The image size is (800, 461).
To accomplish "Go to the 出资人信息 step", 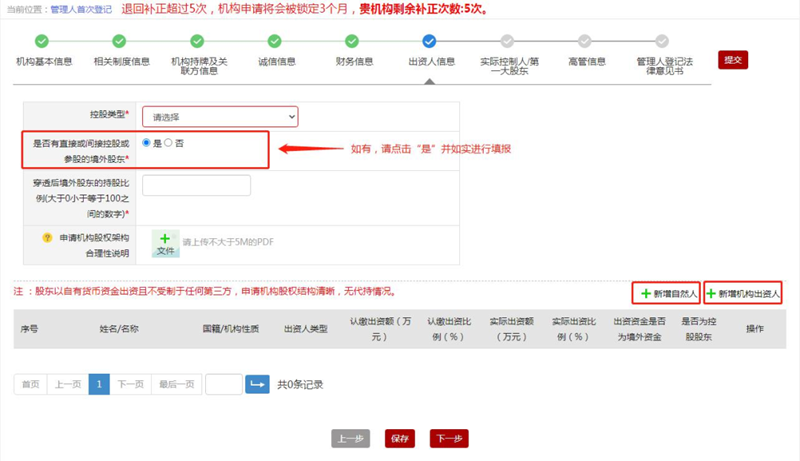I will pos(430,41).
